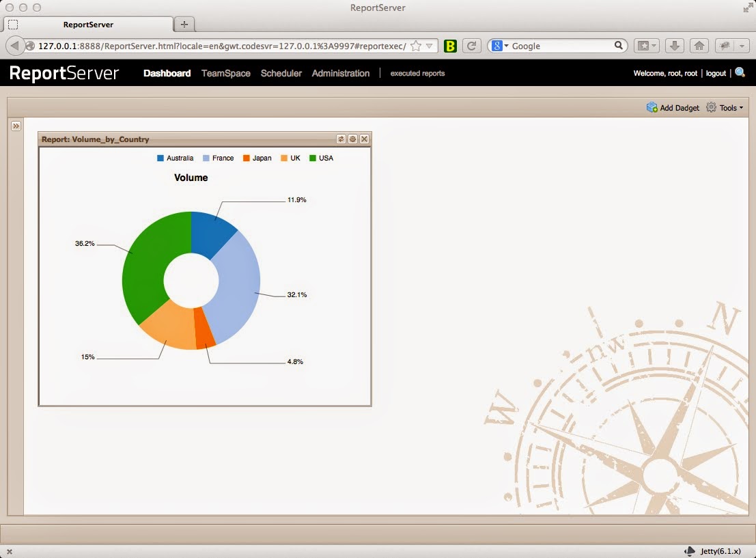Open the toolbar overflow dropdown arrow
Viewport: 756px width, 558px height.
(742, 46)
